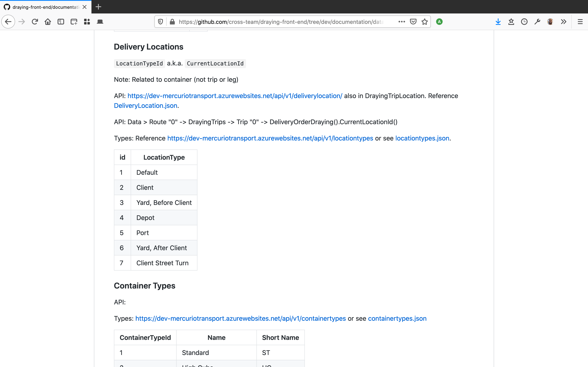The image size is (588, 367).
Task: Show tracking protection shield info
Action: 160,22
